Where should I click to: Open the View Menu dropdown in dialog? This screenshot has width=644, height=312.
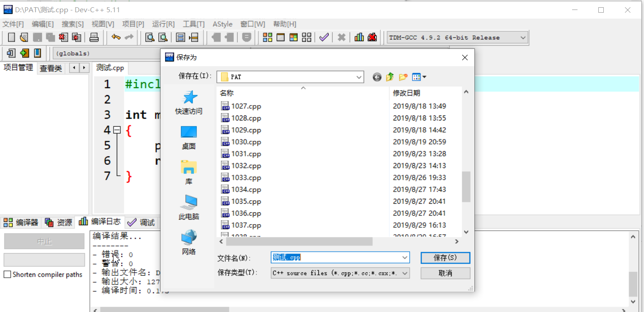(419, 77)
